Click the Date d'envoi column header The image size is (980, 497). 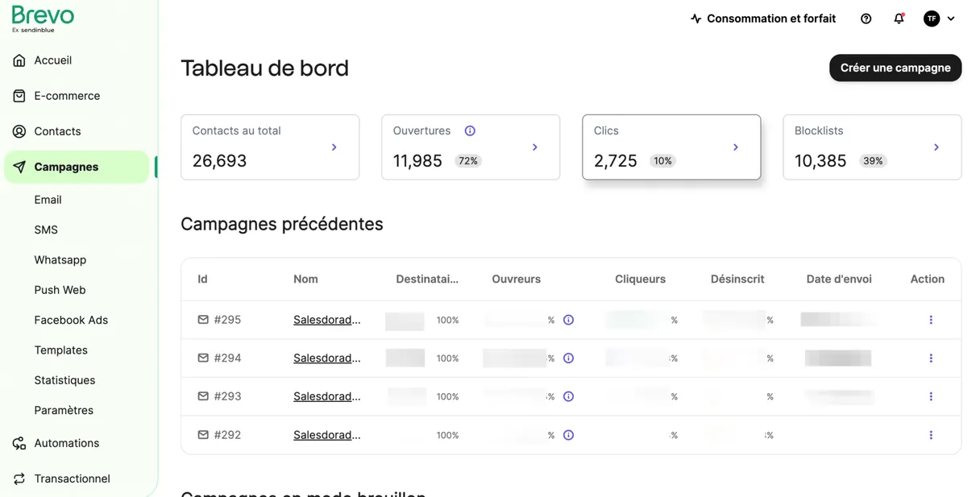839,279
